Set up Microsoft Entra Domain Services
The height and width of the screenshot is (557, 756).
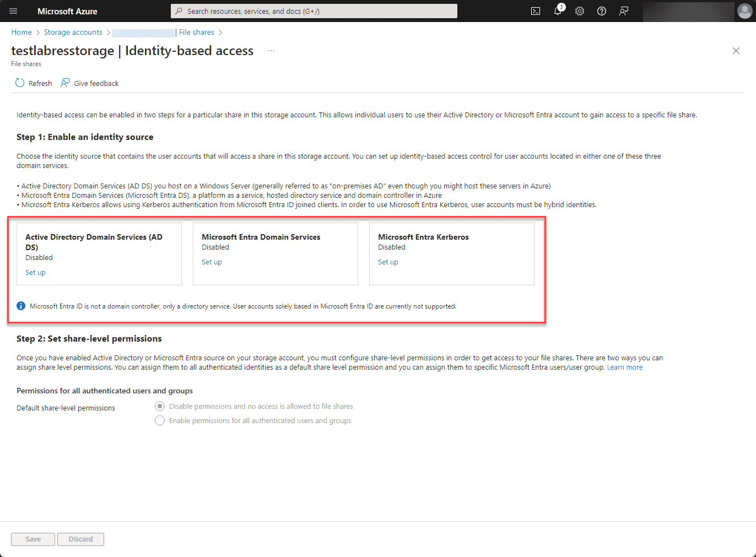[x=212, y=262]
